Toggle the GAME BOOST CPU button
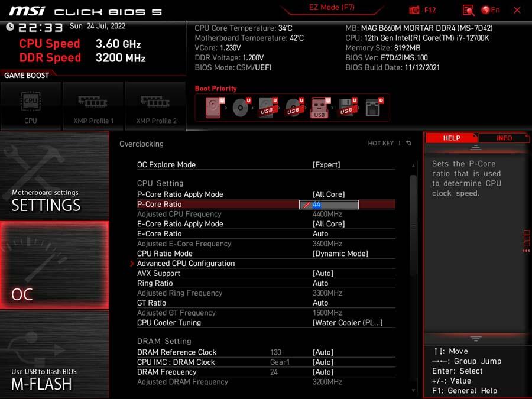Viewport: 532px width, 399px height. click(x=31, y=106)
